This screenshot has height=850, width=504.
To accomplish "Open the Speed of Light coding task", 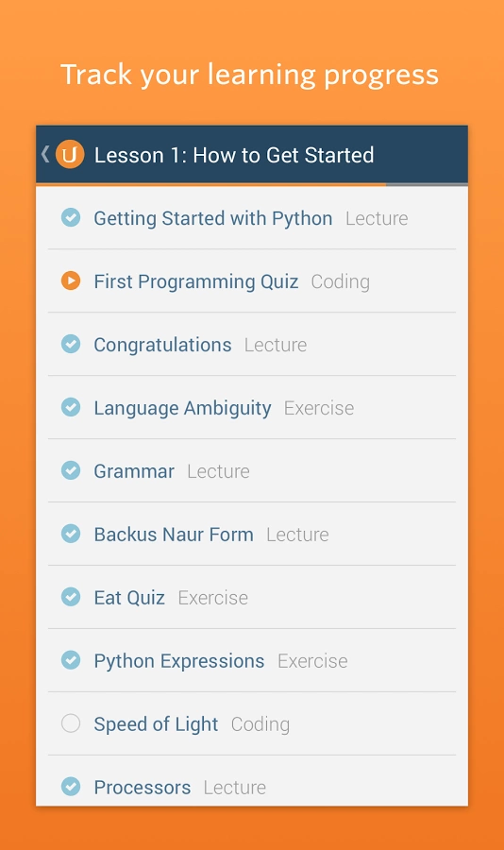I will point(252,723).
